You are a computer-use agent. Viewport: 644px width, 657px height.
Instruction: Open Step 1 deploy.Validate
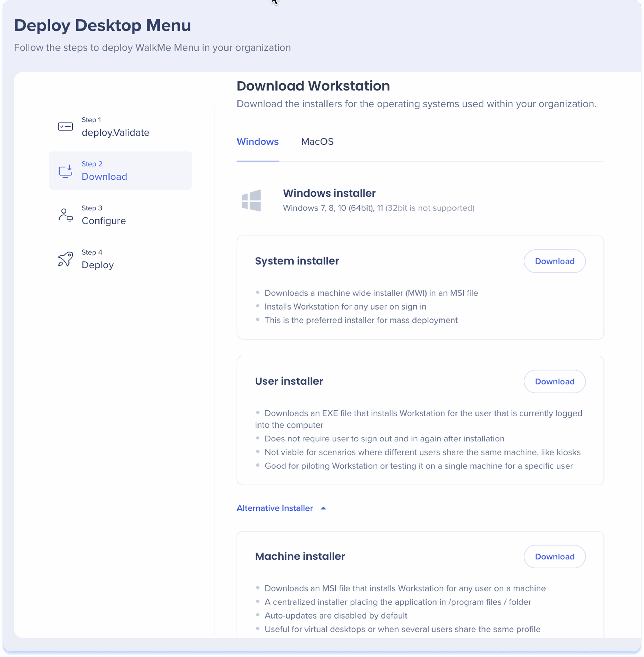pos(120,127)
